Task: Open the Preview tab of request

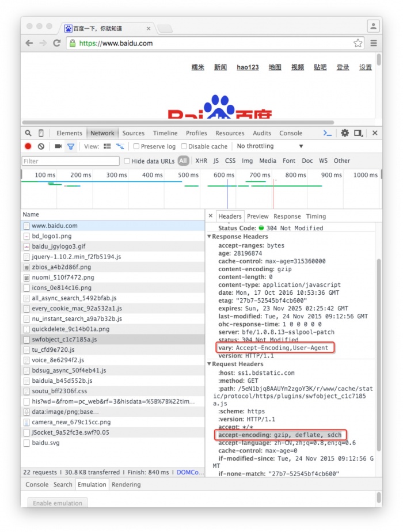Action: 257,216
